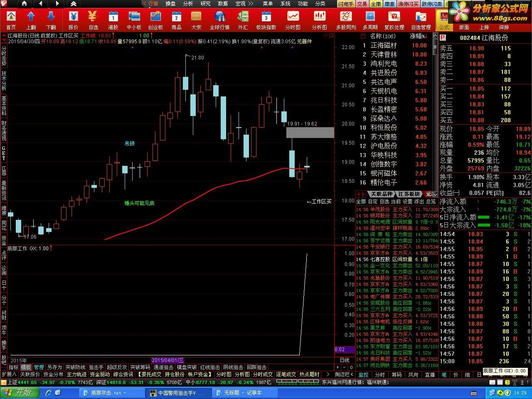This screenshot has width=532, height=399.
Task: Select the 关联品种 tab
Action: [x=382, y=194]
